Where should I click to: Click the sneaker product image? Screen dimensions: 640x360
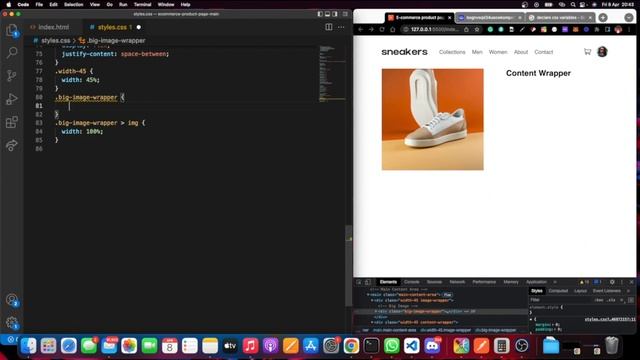click(x=433, y=119)
